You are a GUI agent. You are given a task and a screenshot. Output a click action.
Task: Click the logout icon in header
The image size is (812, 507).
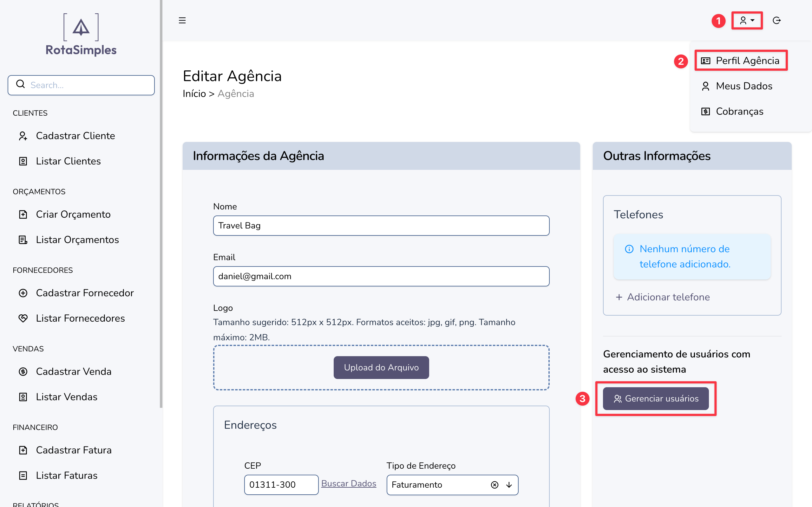tap(776, 21)
